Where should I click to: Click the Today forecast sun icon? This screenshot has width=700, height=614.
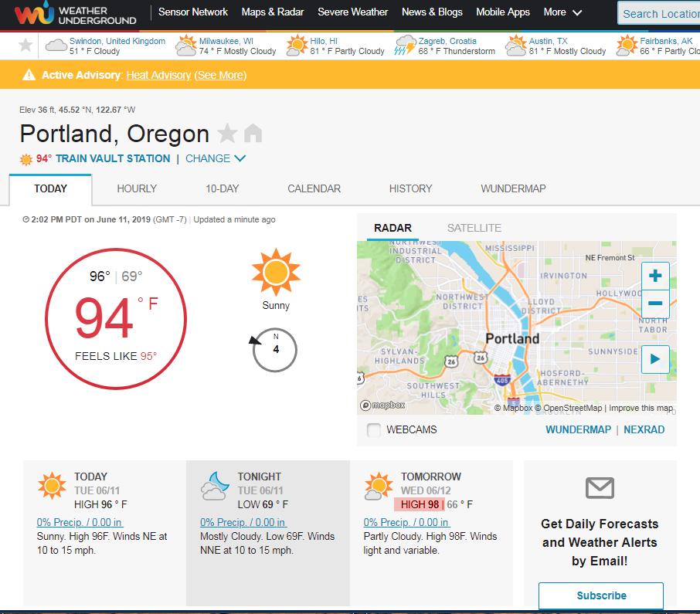(52, 486)
